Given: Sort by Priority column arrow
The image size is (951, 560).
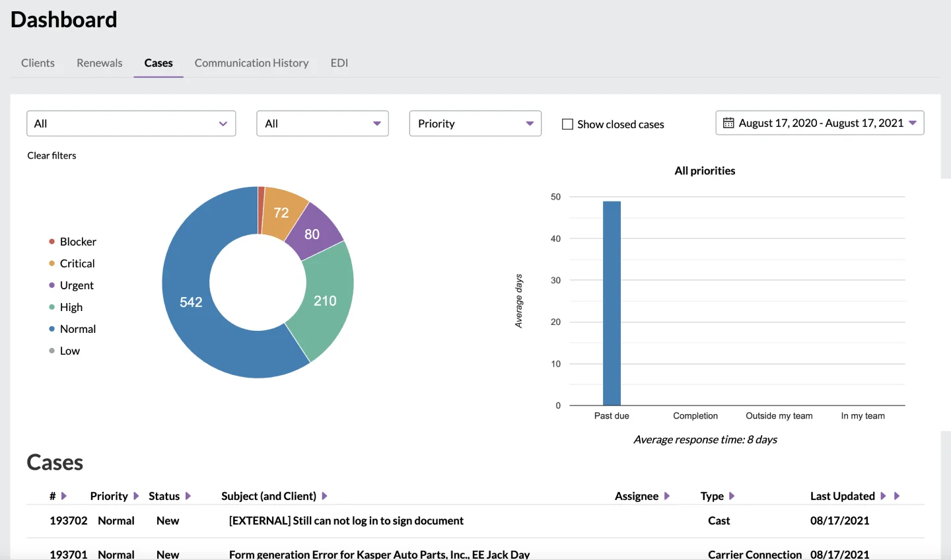Looking at the screenshot, I should pos(136,496).
